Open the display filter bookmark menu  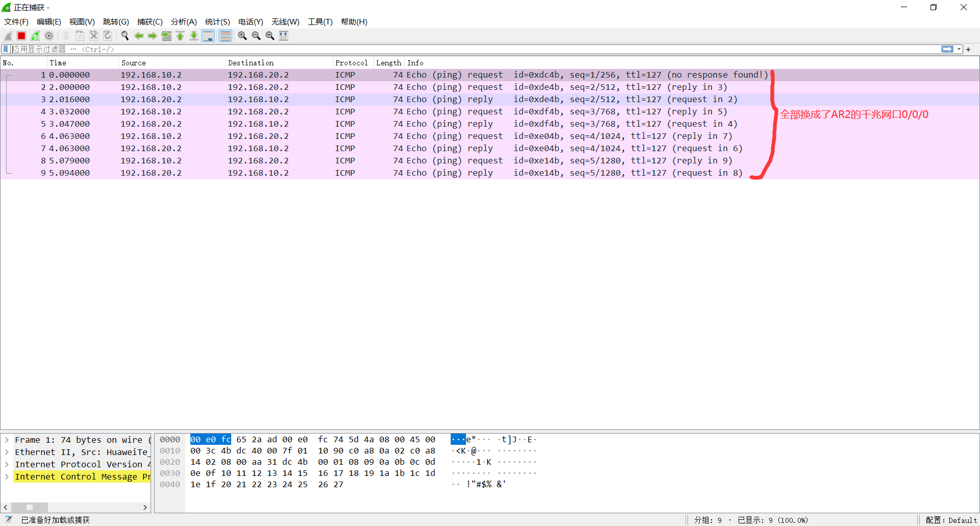6,49
